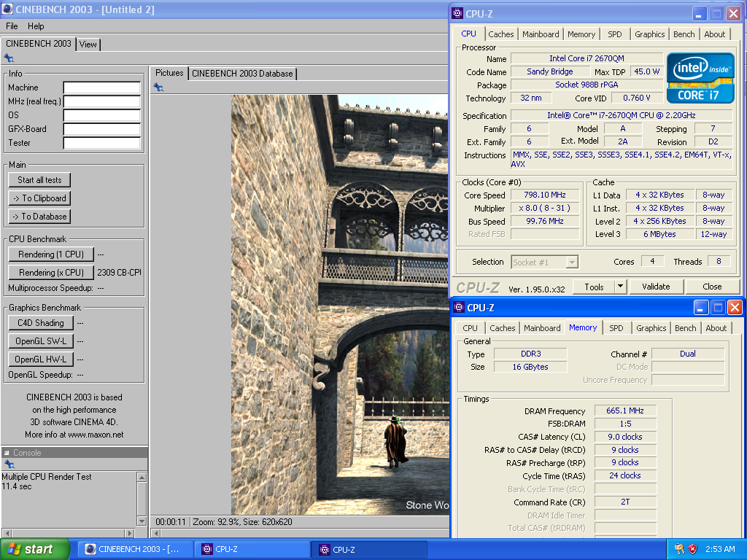Open the Help menu in CINEBENCH

pos(36,26)
